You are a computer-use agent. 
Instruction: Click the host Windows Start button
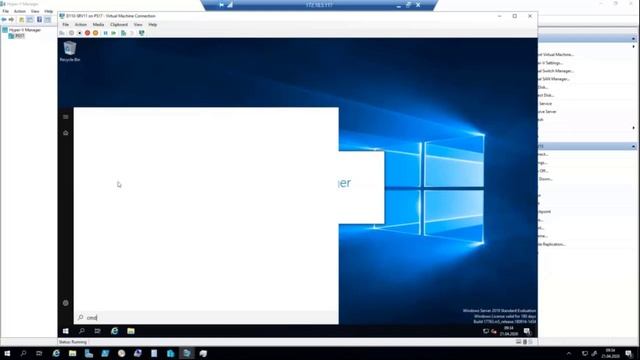(x=7, y=353)
